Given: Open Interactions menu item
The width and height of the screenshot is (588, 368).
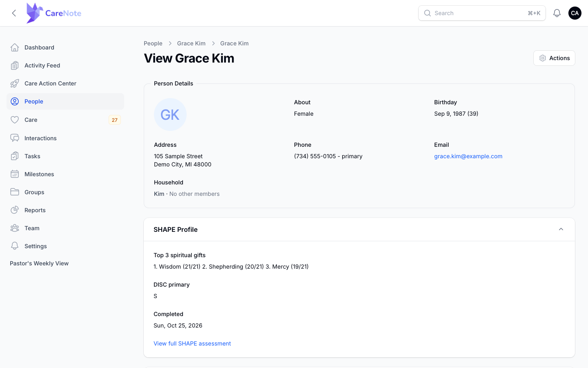Looking at the screenshot, I should click(x=65, y=138).
